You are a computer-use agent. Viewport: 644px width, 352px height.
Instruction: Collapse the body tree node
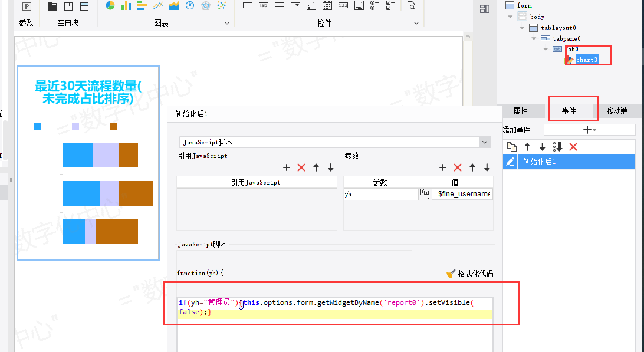(510, 17)
